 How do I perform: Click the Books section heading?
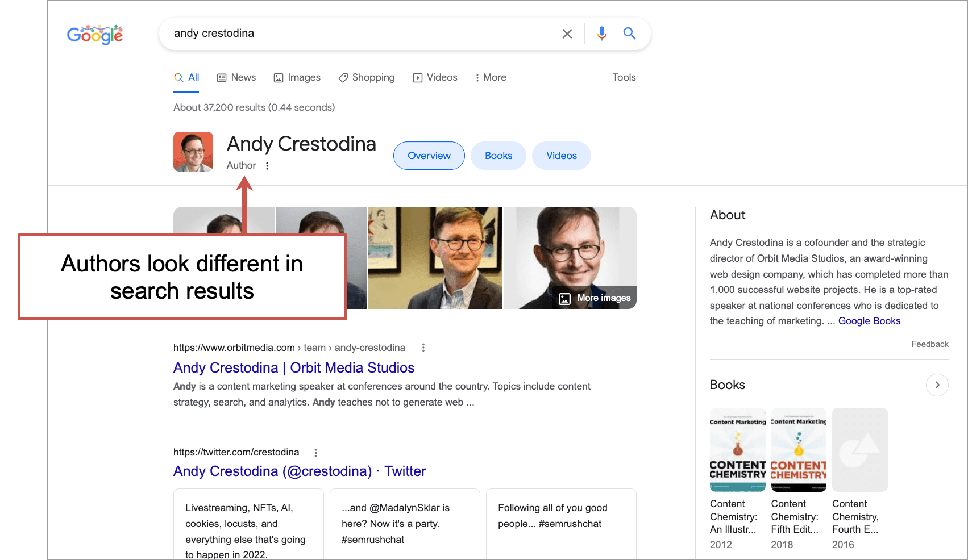pyautogui.click(x=728, y=385)
